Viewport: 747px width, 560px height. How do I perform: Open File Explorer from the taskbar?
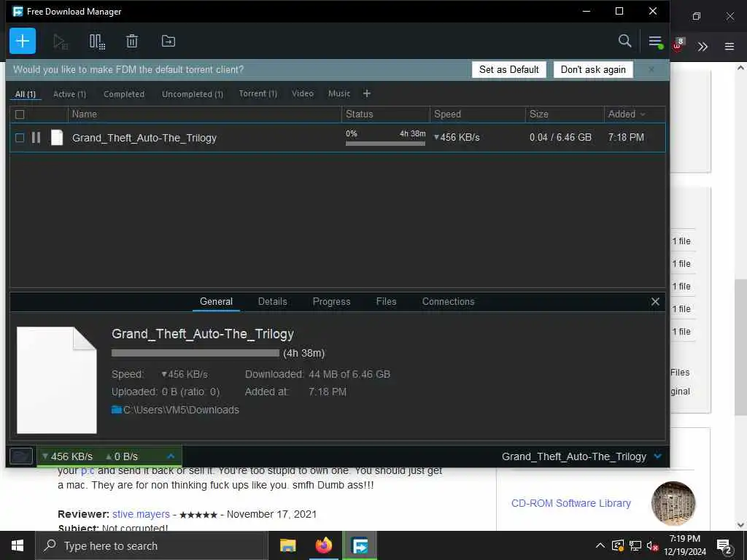(x=287, y=545)
